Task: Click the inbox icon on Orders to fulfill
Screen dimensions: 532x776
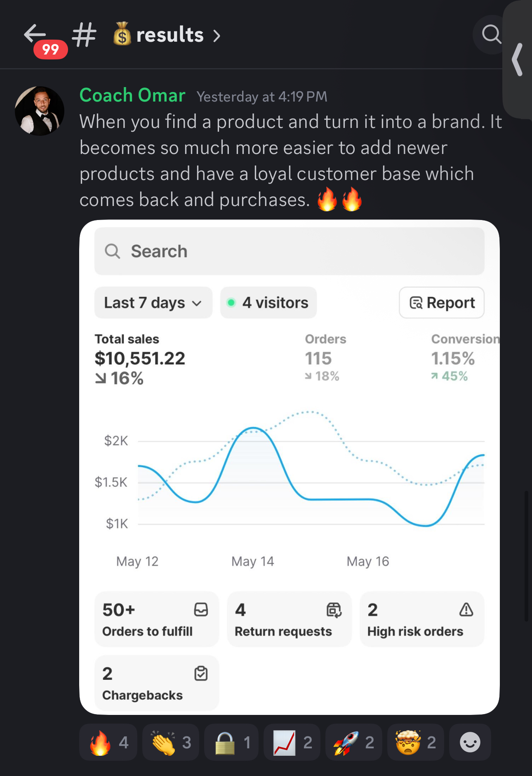Action: tap(201, 610)
